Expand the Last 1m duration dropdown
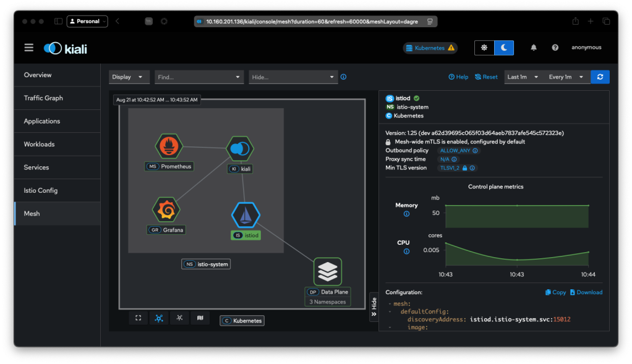The image size is (632, 364). [523, 77]
